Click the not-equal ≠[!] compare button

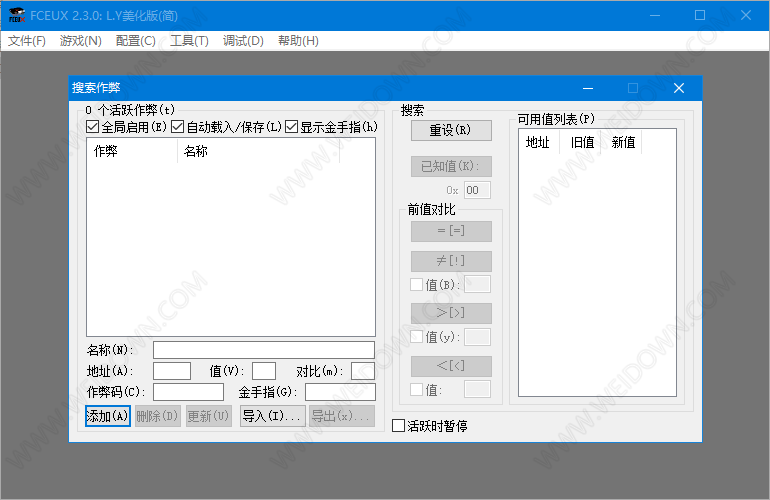click(x=451, y=261)
